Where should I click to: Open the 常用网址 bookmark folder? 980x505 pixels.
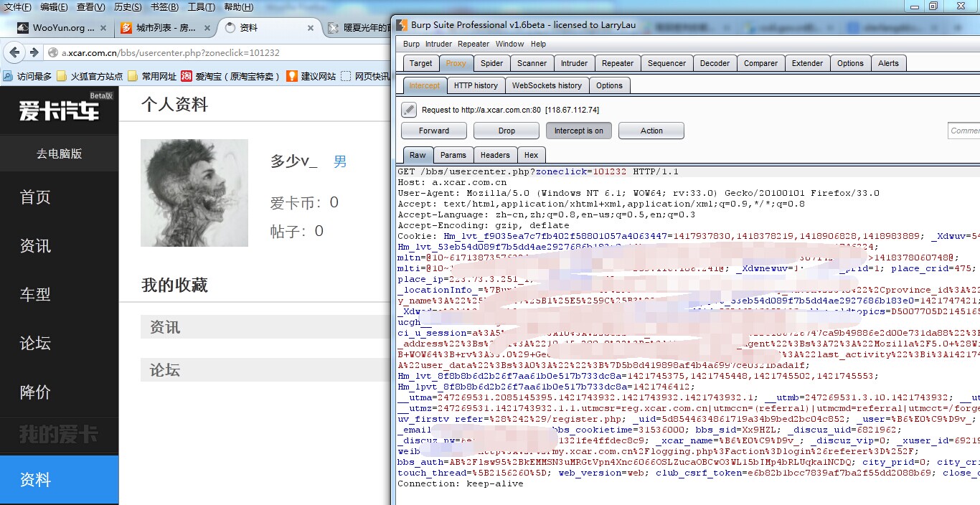point(151,76)
